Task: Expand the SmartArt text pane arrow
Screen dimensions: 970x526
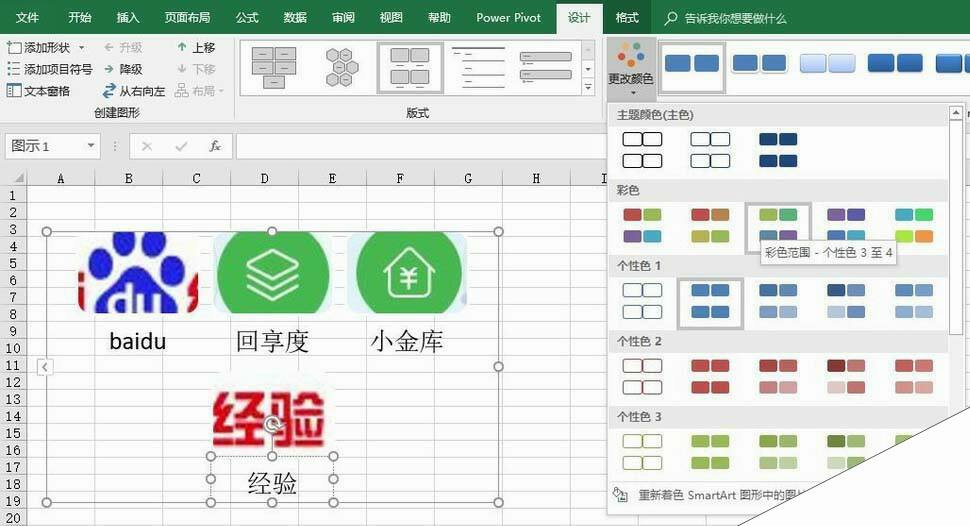Action: (x=45, y=367)
